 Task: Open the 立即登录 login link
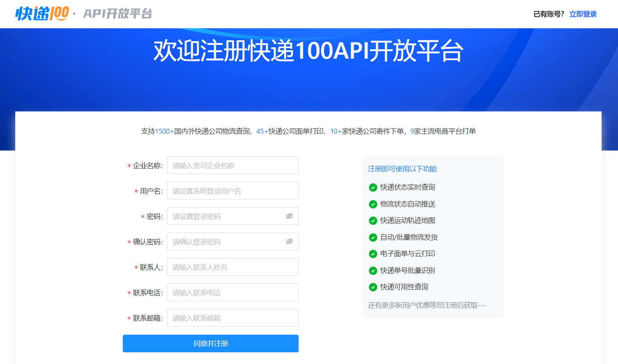click(583, 14)
